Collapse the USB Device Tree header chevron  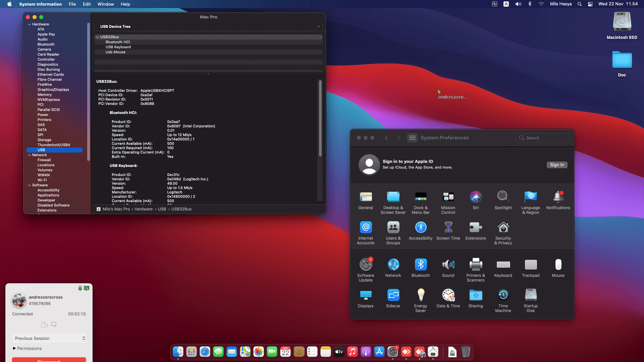318,27
